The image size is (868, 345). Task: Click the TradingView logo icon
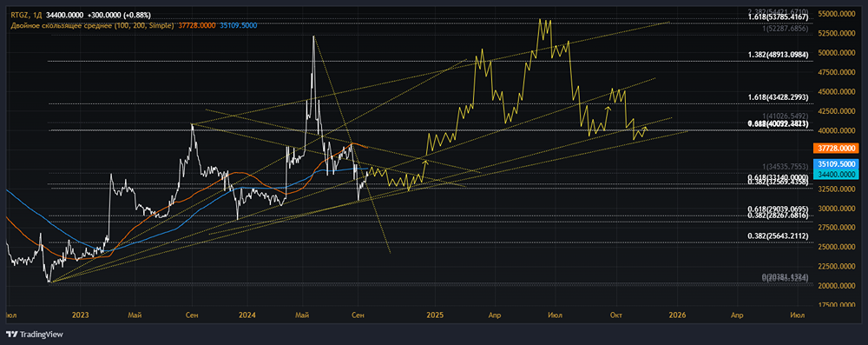click(x=11, y=335)
